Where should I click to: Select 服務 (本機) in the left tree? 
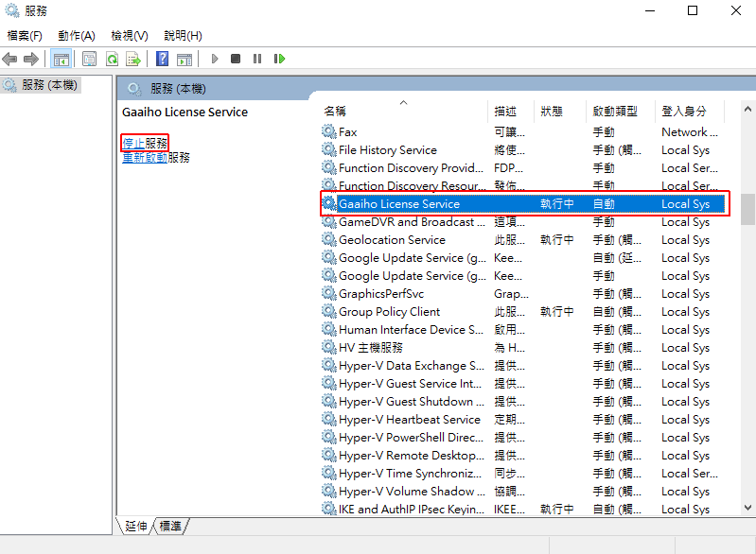pos(42,85)
